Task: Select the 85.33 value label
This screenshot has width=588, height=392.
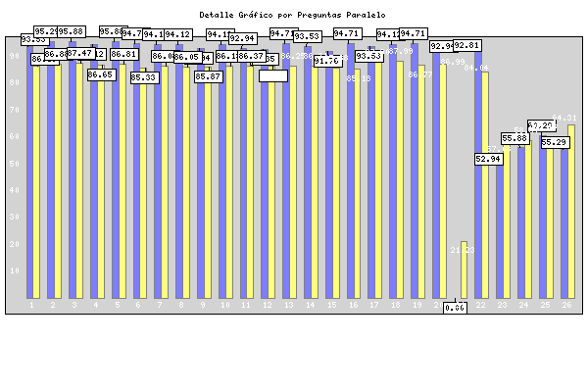Action: [145, 77]
